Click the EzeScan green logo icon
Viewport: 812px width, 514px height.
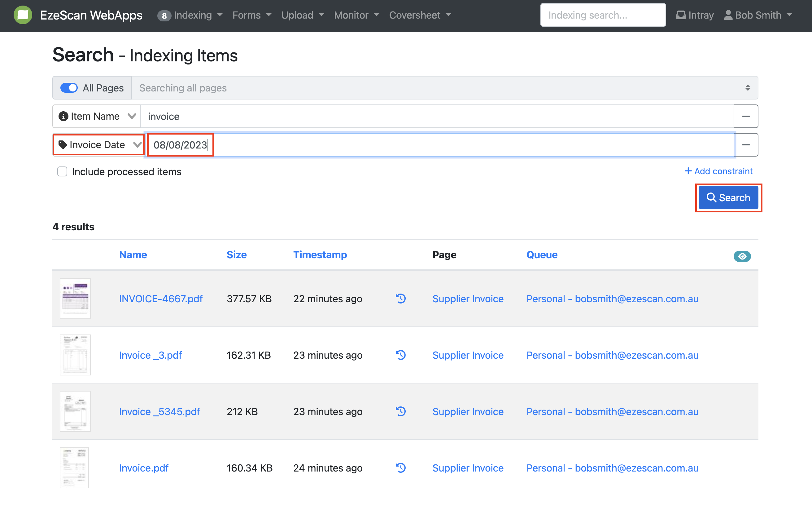(x=23, y=15)
